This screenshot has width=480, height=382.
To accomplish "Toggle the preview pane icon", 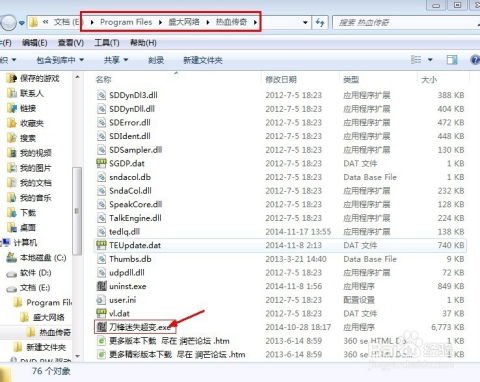I will pos(452,60).
